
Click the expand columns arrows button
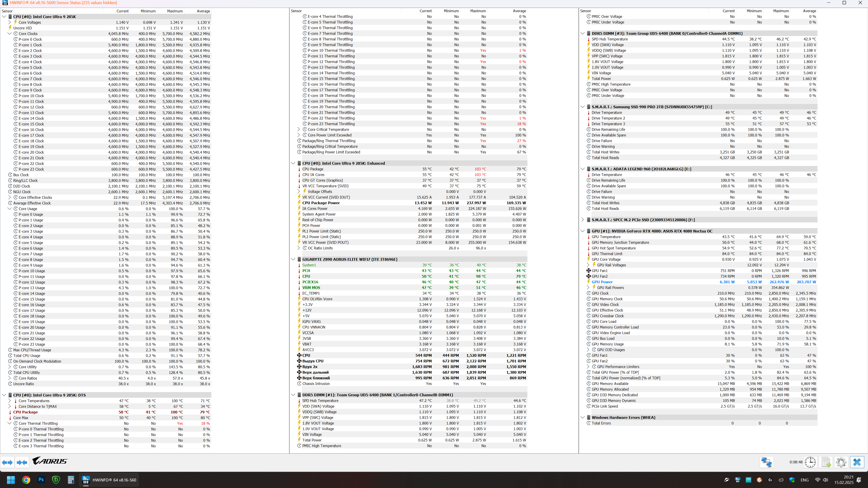point(7,462)
